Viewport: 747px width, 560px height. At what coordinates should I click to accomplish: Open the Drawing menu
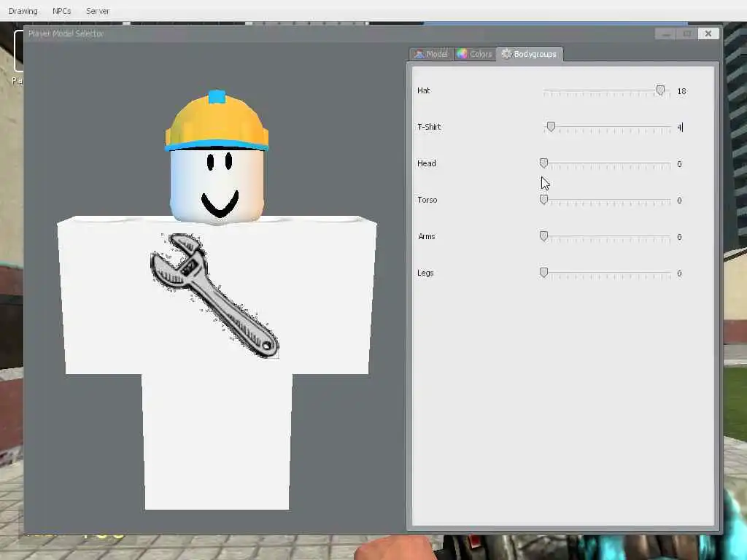(x=23, y=10)
